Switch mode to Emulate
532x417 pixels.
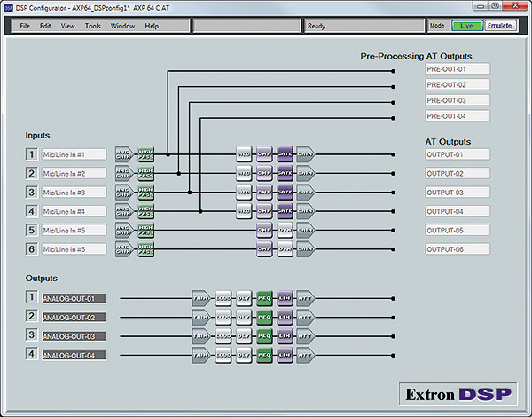(x=500, y=26)
